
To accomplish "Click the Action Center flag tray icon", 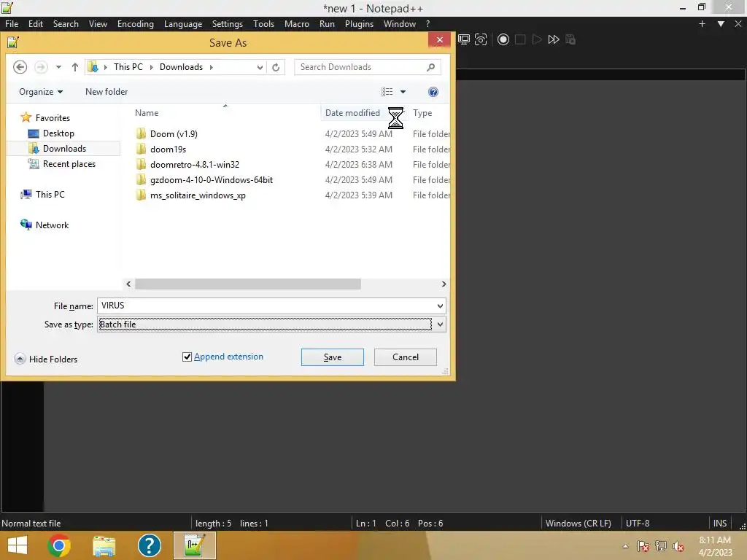I will pos(643,546).
